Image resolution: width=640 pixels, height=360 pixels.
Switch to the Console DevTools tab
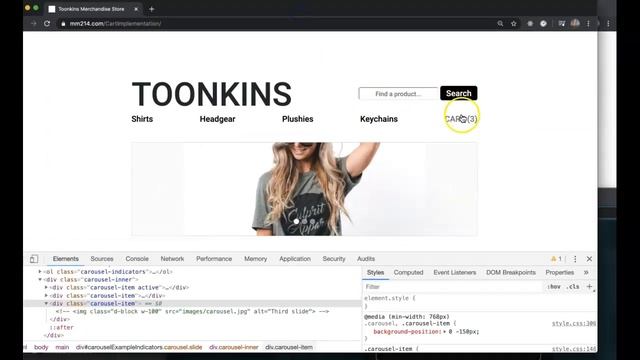coord(137,259)
